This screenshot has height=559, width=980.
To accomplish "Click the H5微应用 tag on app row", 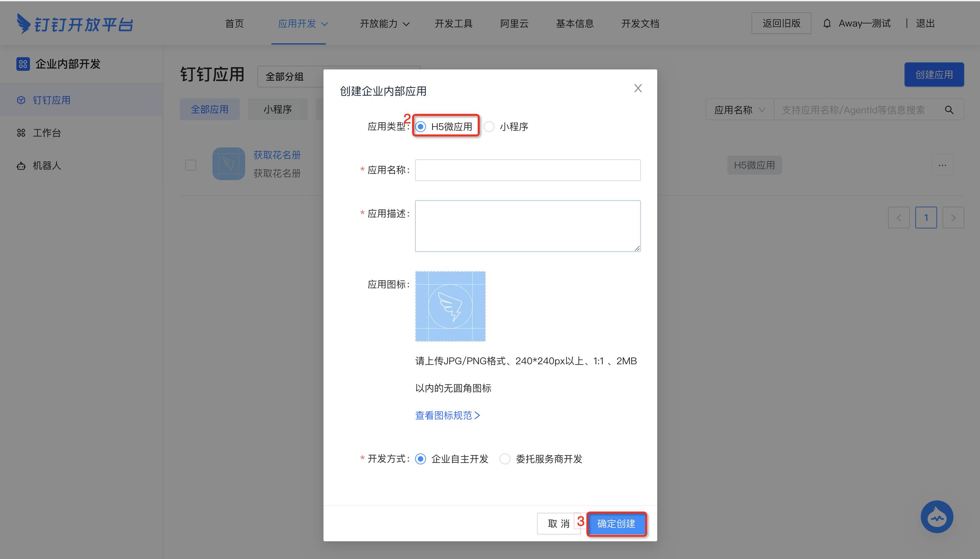I will coord(754,165).
